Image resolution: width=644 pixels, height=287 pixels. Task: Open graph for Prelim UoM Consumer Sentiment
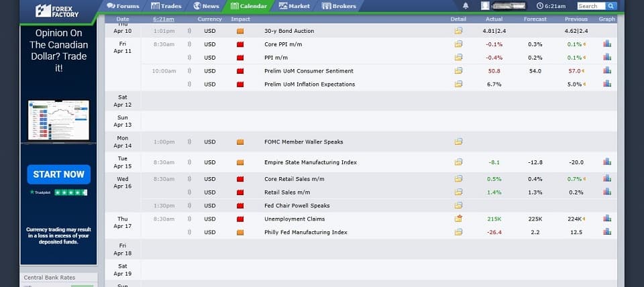[607, 70]
